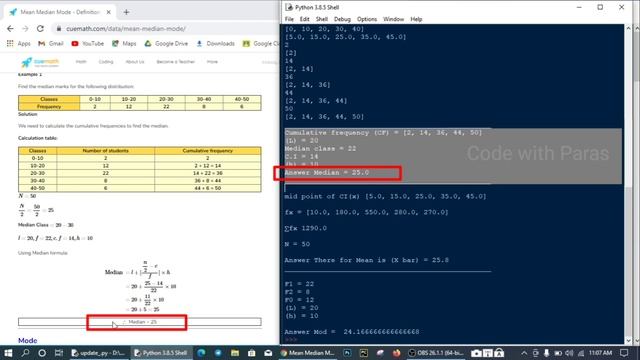Open the Options menu in IDLE
The height and width of the screenshot is (360, 640).
click(367, 19)
